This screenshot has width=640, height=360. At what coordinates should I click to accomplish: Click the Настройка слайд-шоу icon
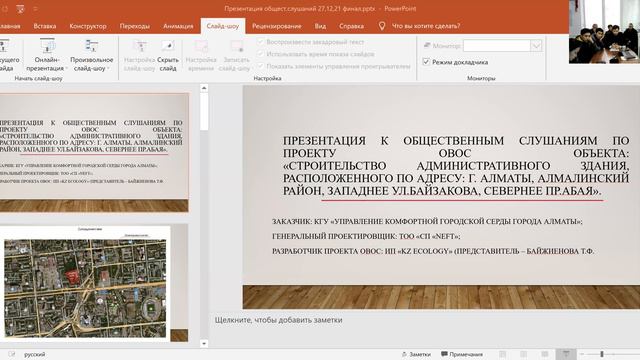(x=140, y=46)
